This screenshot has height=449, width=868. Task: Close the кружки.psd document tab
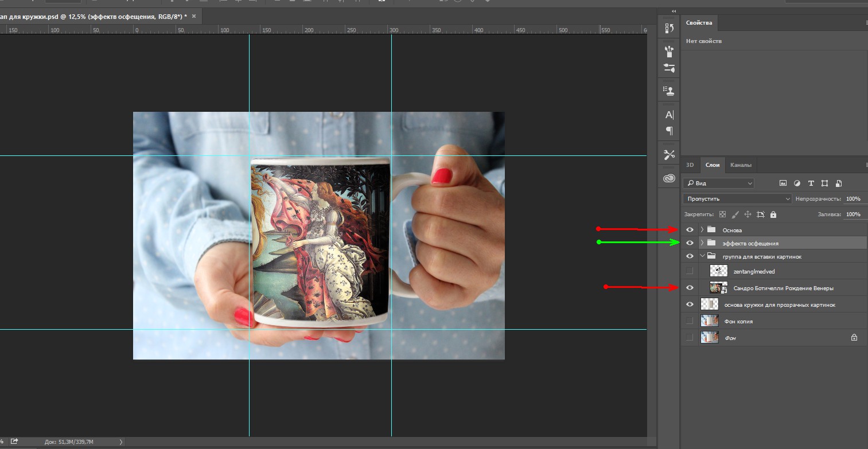click(193, 17)
